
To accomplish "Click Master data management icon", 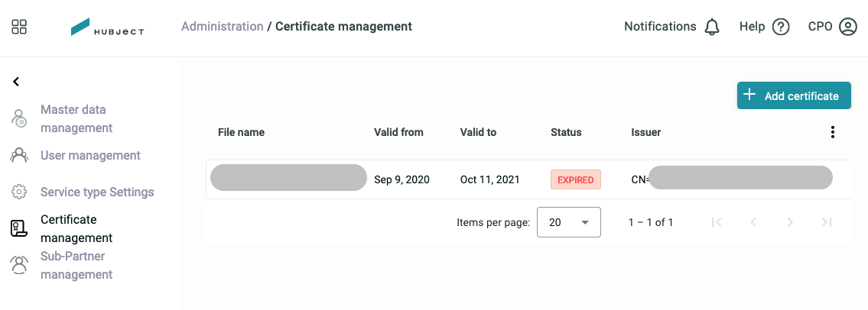I will pos(19,118).
